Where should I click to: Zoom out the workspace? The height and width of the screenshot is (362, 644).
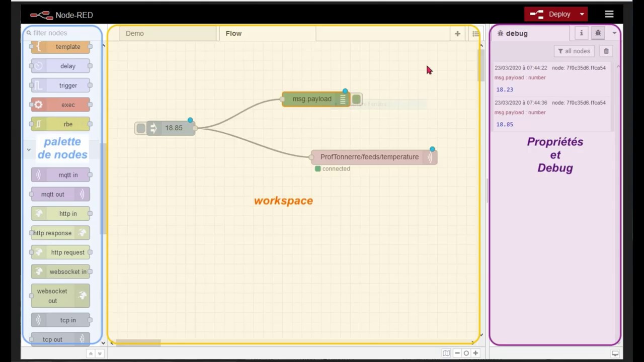(x=457, y=353)
